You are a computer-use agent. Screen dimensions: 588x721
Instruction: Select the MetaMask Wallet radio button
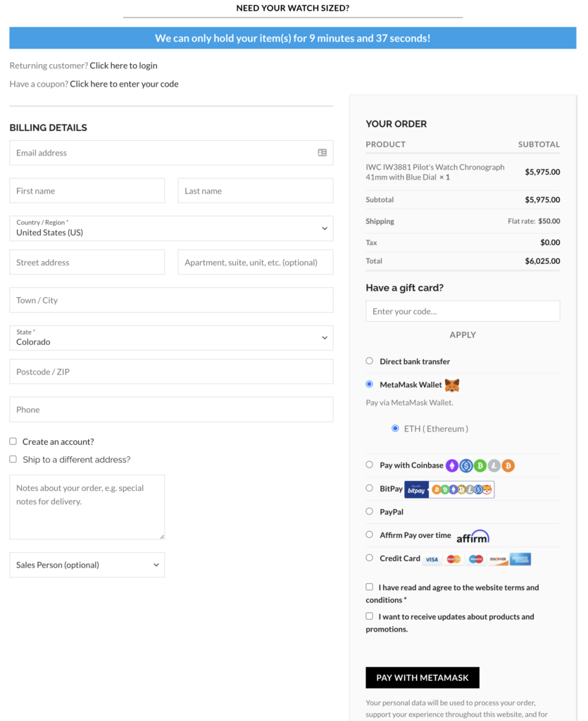pyautogui.click(x=369, y=384)
